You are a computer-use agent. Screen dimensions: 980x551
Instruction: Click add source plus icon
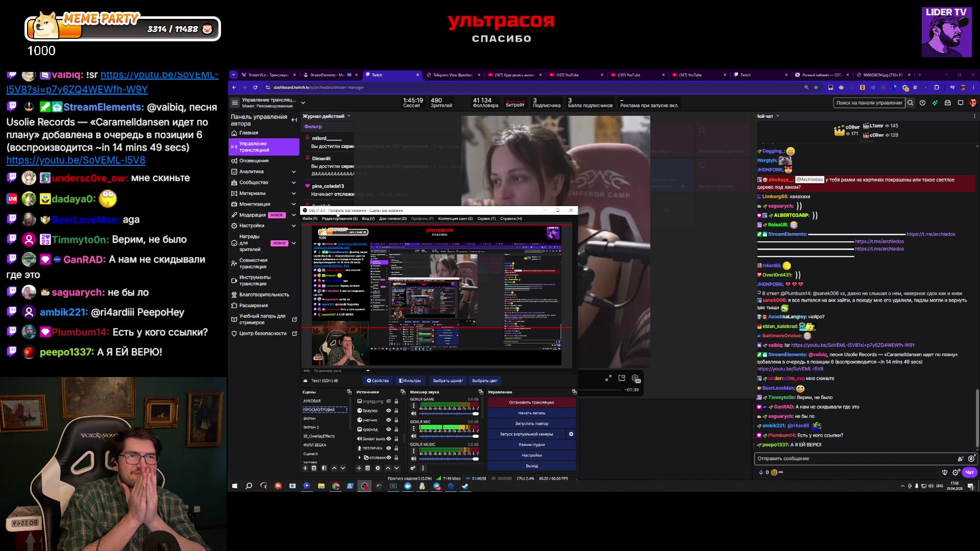click(359, 468)
